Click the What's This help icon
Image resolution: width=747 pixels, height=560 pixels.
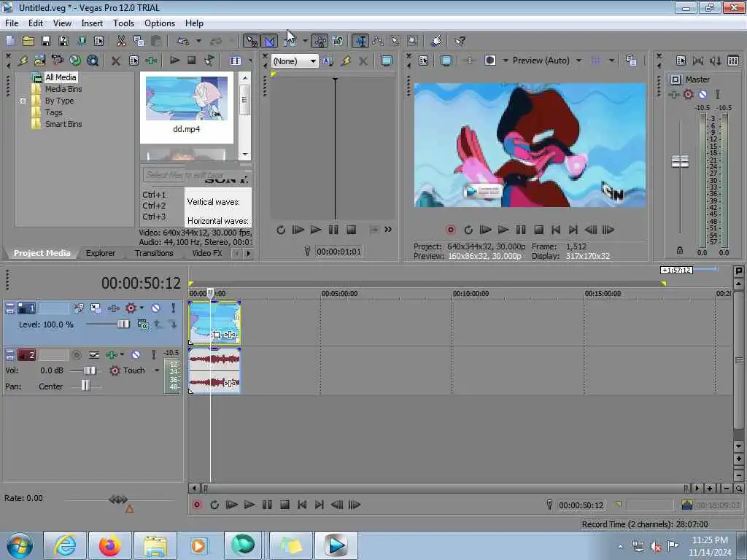pos(460,41)
